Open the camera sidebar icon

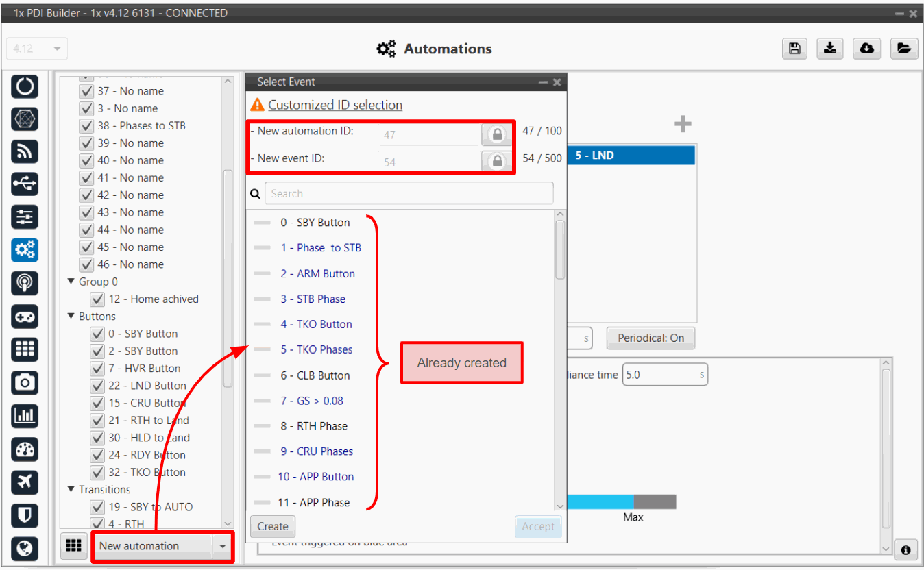tap(25, 382)
